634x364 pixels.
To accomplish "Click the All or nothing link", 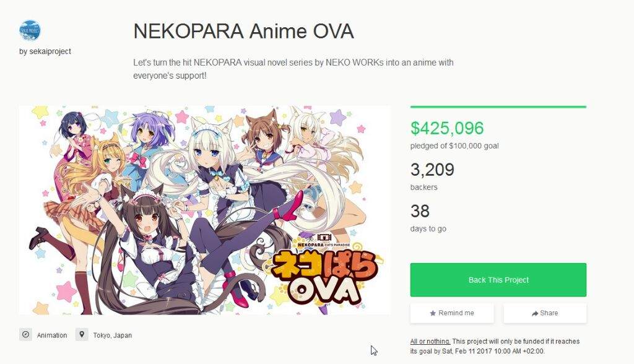I will click(430, 341).
